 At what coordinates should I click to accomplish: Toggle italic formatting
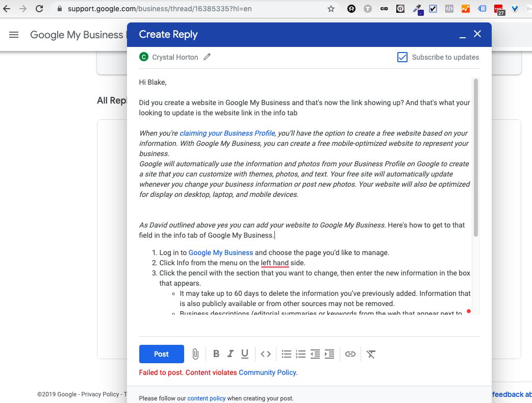tap(231, 354)
